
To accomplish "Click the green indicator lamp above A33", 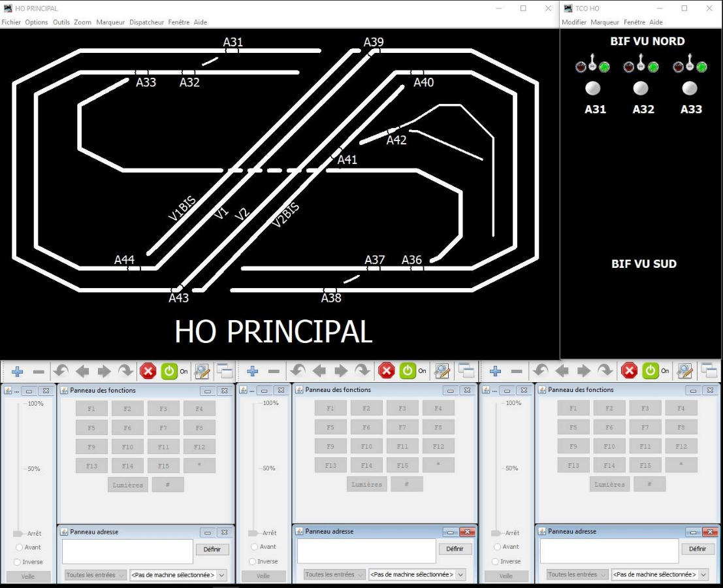I will coord(701,67).
